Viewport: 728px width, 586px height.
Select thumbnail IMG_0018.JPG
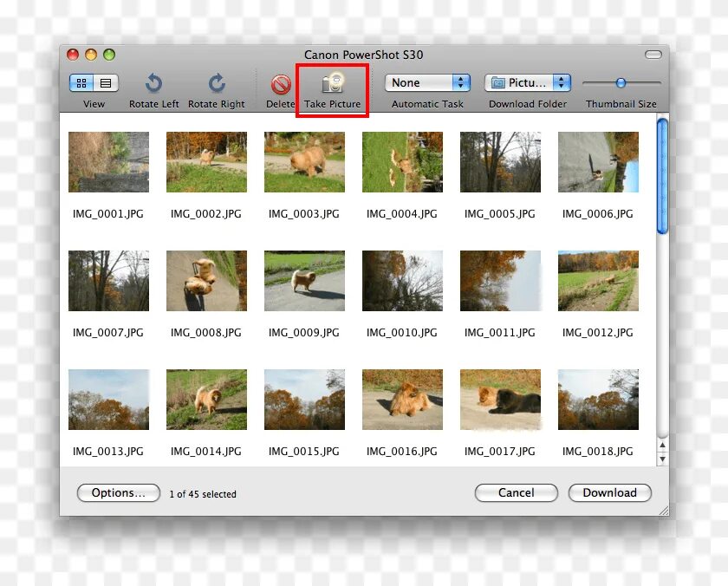[599, 400]
